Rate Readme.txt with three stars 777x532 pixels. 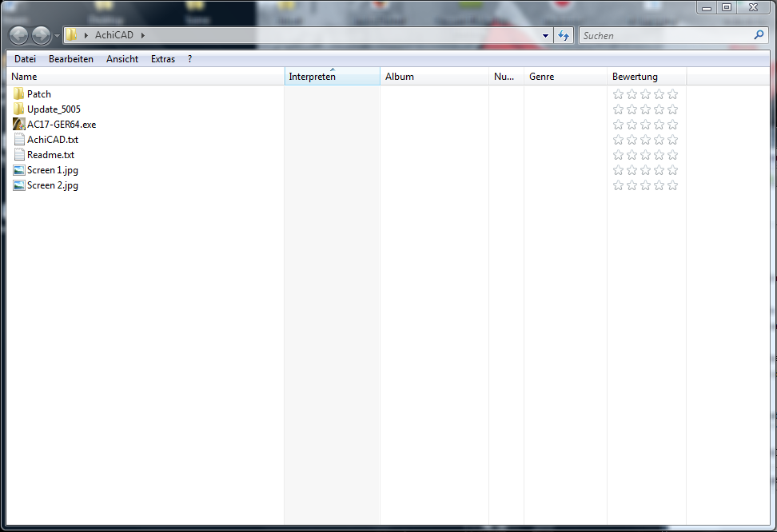[645, 154]
